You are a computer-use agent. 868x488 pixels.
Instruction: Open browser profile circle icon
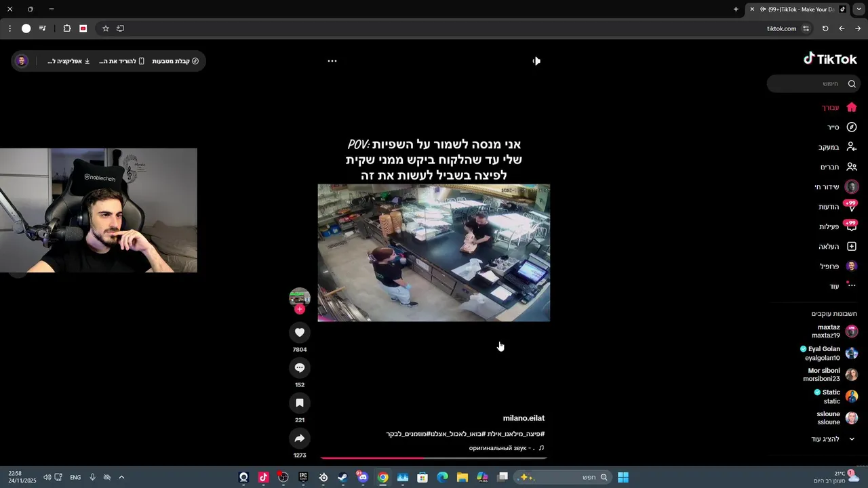pos(26,28)
